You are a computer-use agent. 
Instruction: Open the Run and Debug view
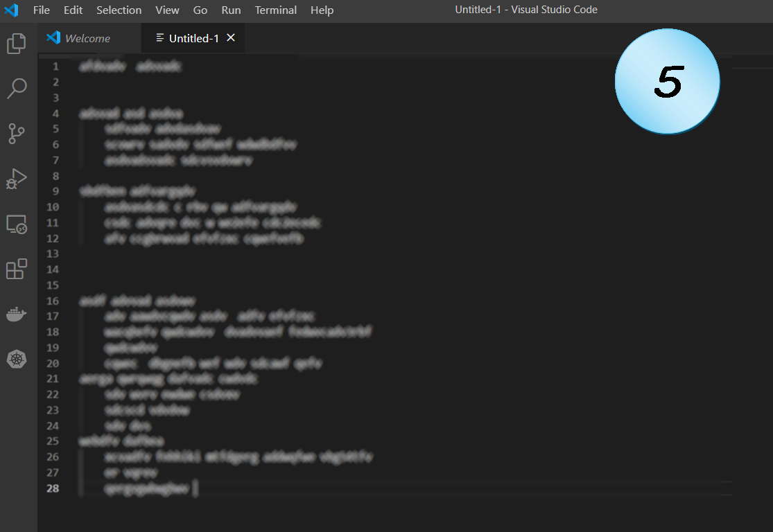coord(17,179)
